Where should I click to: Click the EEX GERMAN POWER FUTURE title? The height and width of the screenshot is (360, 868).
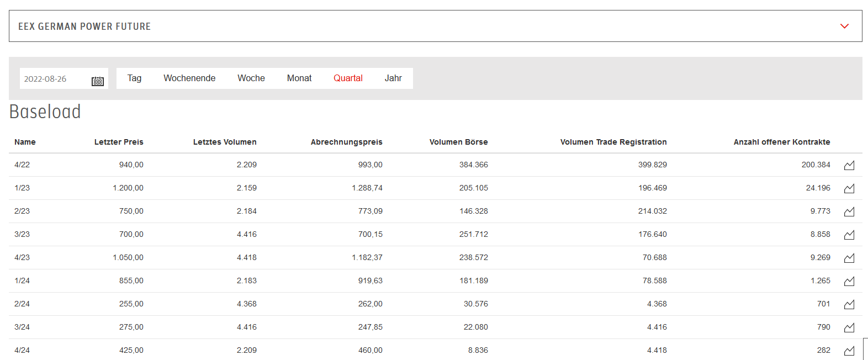[x=84, y=27]
